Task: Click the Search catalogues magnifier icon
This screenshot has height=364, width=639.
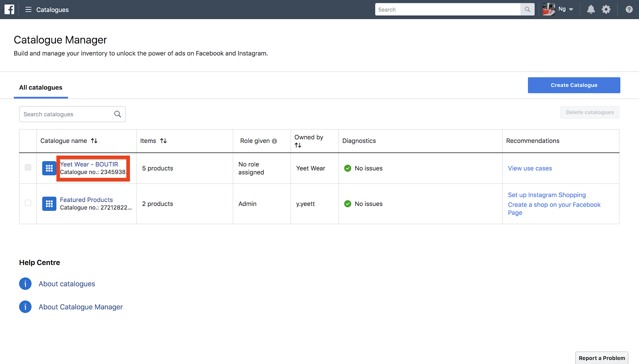Action: (x=117, y=114)
